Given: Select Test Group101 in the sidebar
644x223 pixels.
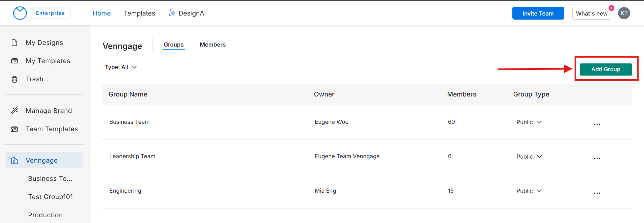Looking at the screenshot, I should 50,197.
